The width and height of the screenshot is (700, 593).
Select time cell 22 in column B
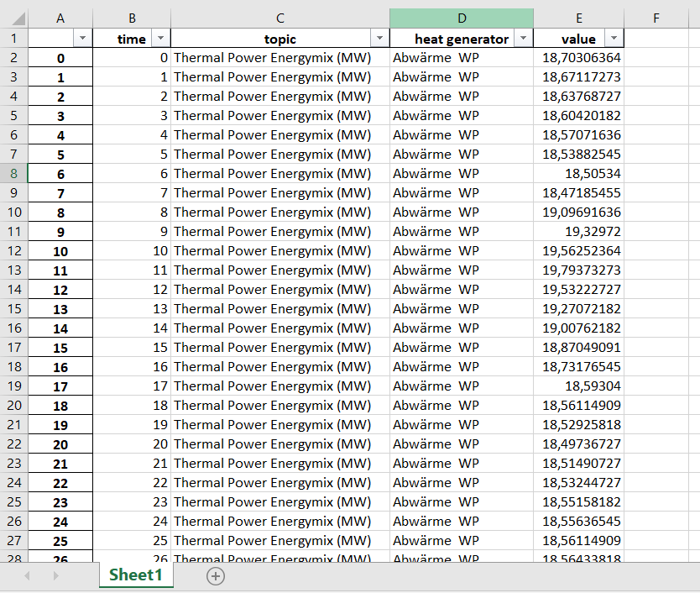coord(132,483)
